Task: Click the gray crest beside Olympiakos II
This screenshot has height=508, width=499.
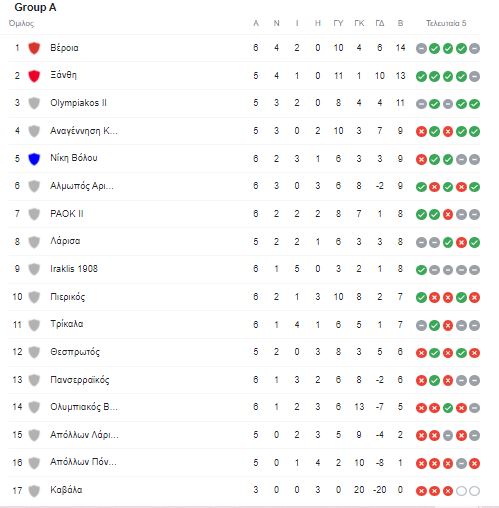Action: (34, 103)
